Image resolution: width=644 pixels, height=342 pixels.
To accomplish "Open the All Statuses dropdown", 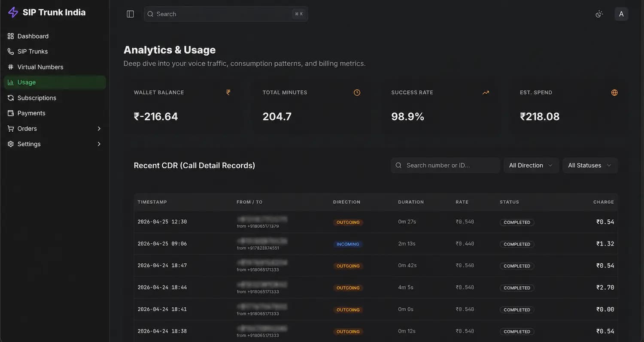I will point(590,165).
